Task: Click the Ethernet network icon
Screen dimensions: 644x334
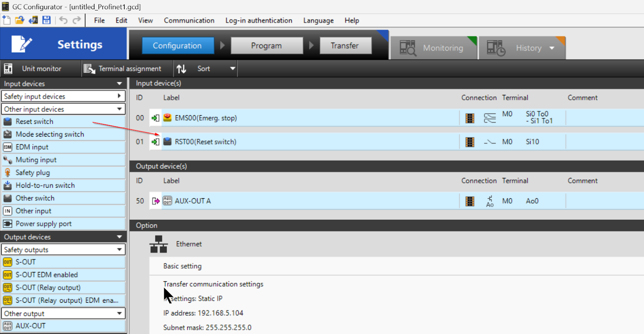Action: click(159, 244)
